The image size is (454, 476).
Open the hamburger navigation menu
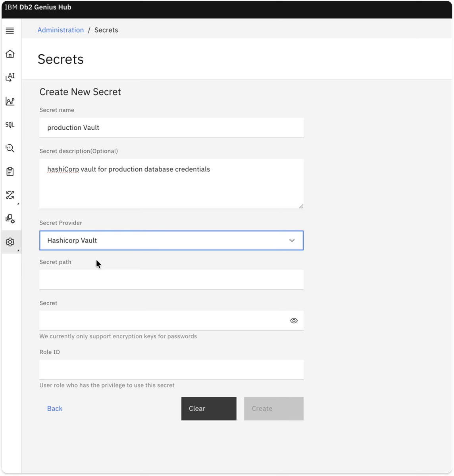tap(10, 31)
